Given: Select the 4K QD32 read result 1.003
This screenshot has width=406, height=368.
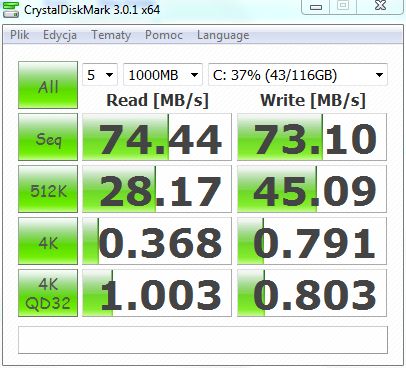Looking at the screenshot, I should [x=157, y=293].
